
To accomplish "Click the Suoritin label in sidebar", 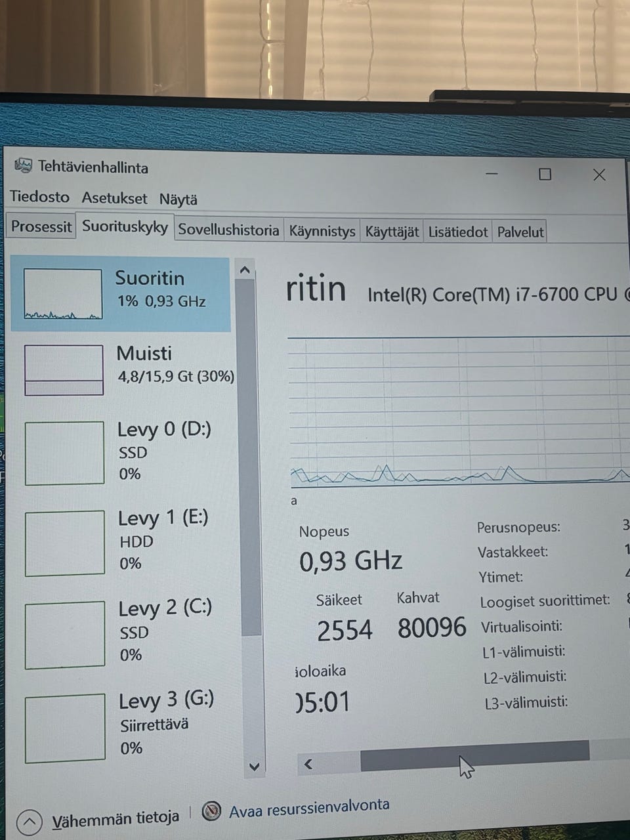I will [x=150, y=278].
